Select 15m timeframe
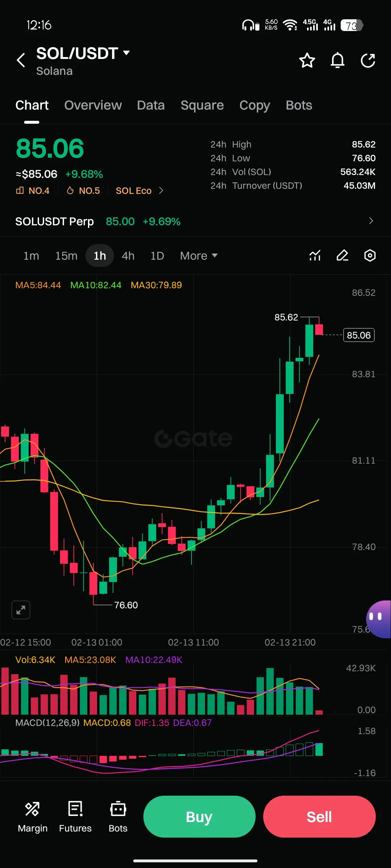The height and width of the screenshot is (868, 391). tap(66, 256)
